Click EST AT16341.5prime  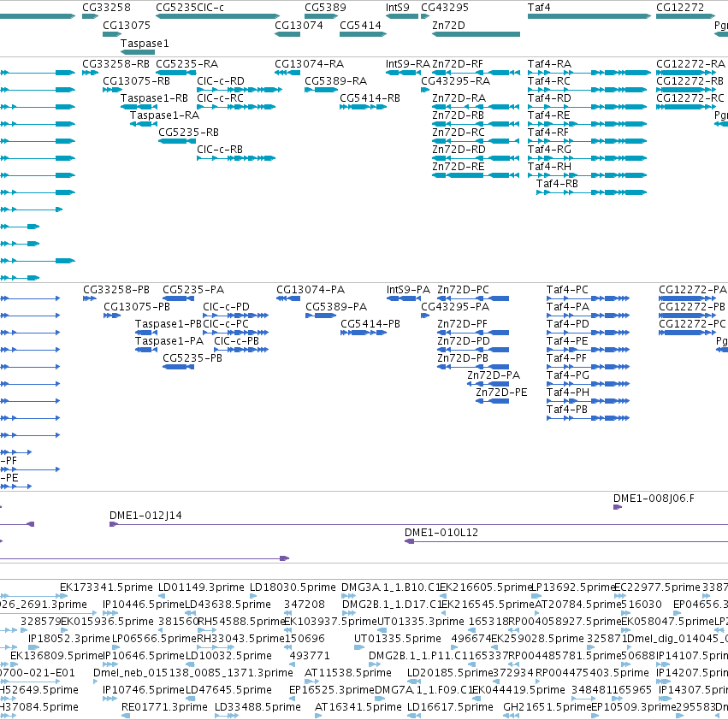coord(358,707)
